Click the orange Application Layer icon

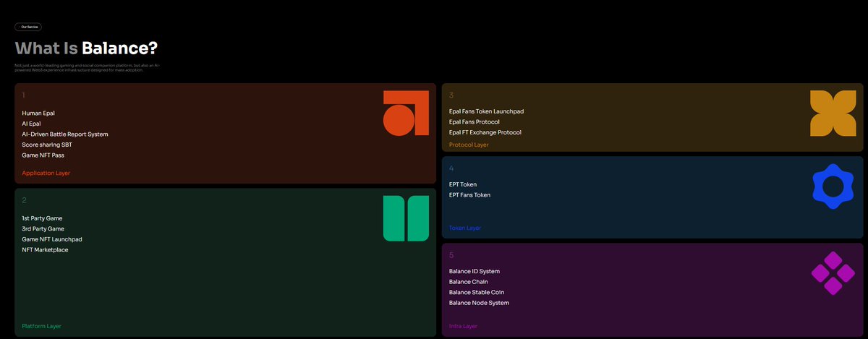tap(406, 113)
